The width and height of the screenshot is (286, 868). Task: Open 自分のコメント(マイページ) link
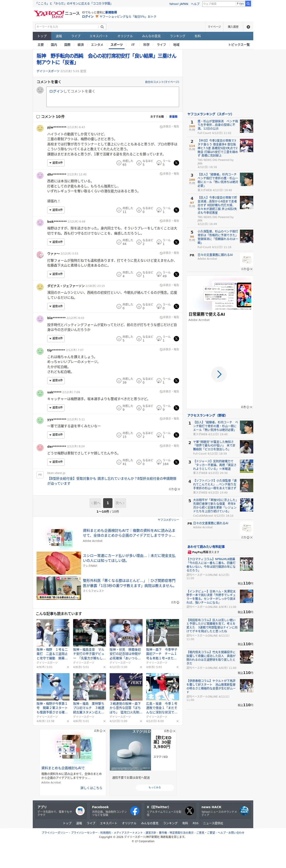pyautogui.click(x=162, y=82)
